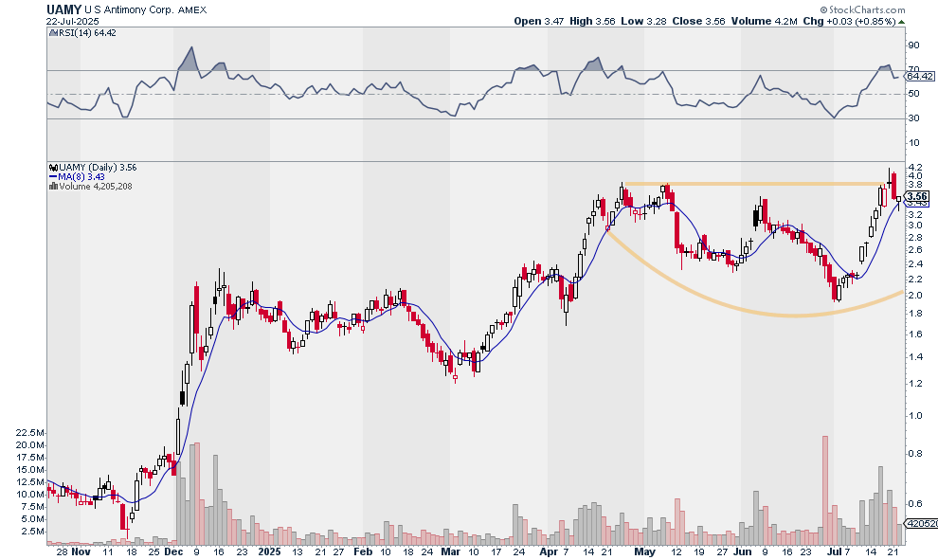Click the price axis label 1.2

914,384
